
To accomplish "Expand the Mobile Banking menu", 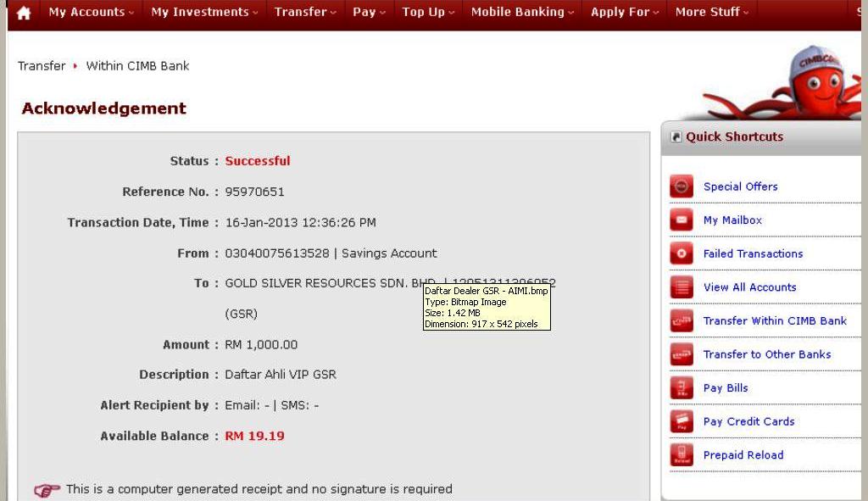I will 522,12.
